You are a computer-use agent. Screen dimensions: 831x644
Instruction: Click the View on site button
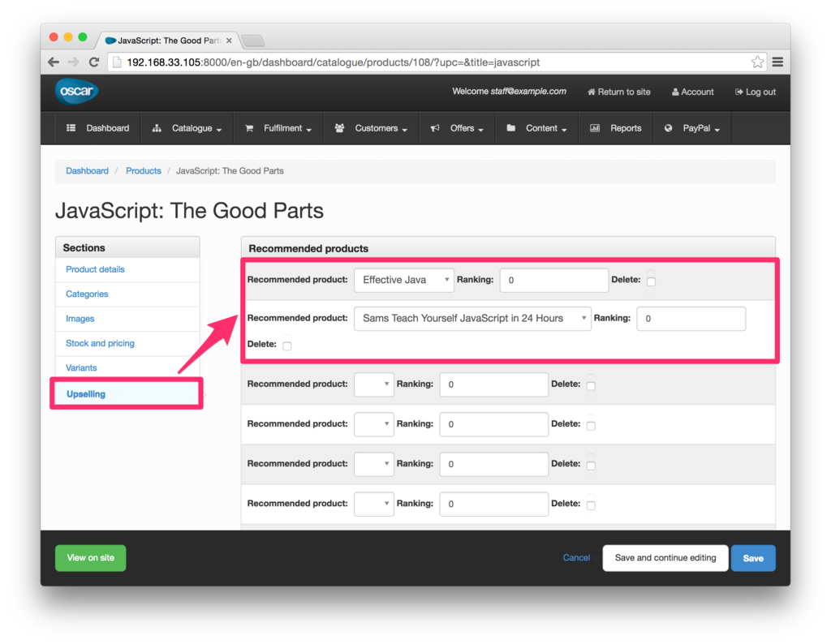pyautogui.click(x=91, y=558)
